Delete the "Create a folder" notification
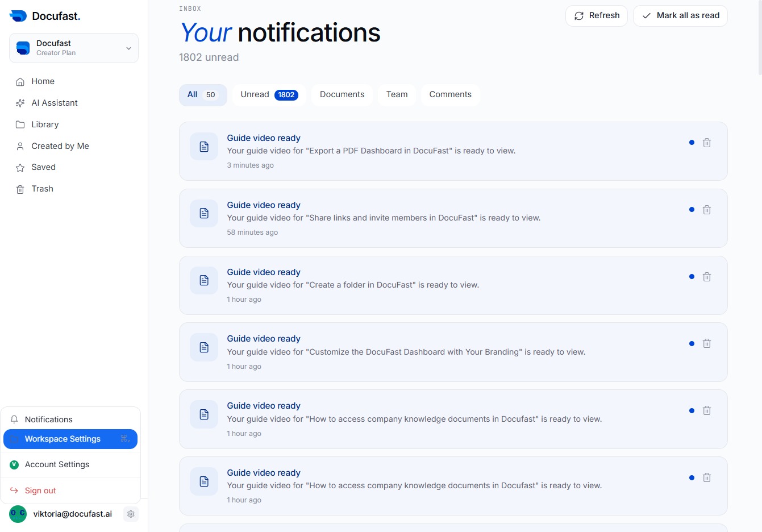The width and height of the screenshot is (762, 532). point(707,277)
